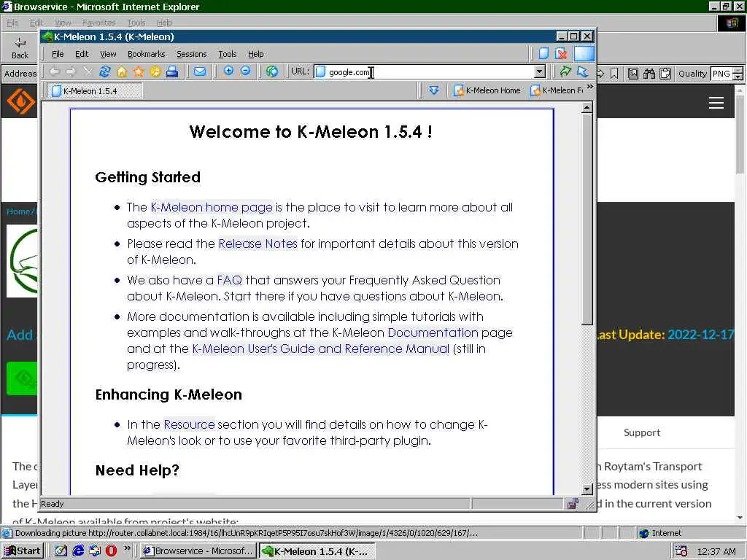This screenshot has width=747, height=560.
Task: Expand the quick launch overflow chevron in taskbar
Action: (127, 548)
